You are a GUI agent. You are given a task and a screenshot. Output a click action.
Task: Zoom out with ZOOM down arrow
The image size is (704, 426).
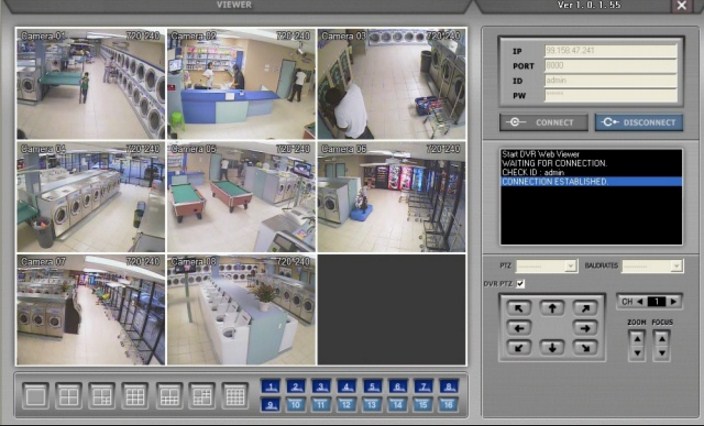pyautogui.click(x=637, y=353)
